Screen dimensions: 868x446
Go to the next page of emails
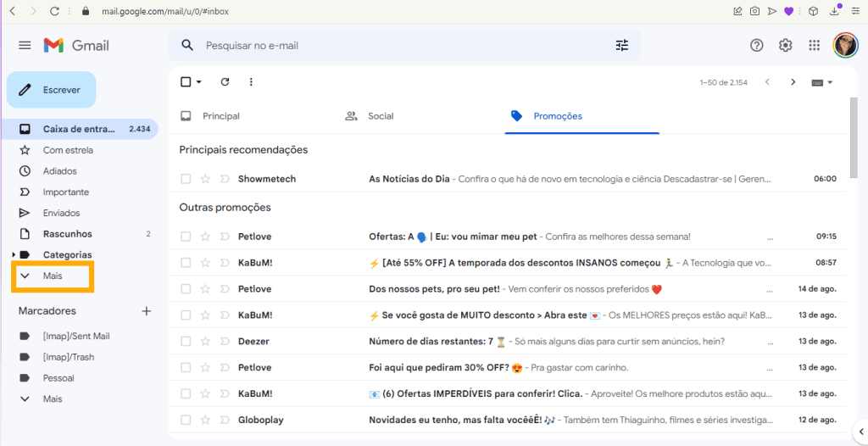click(793, 82)
